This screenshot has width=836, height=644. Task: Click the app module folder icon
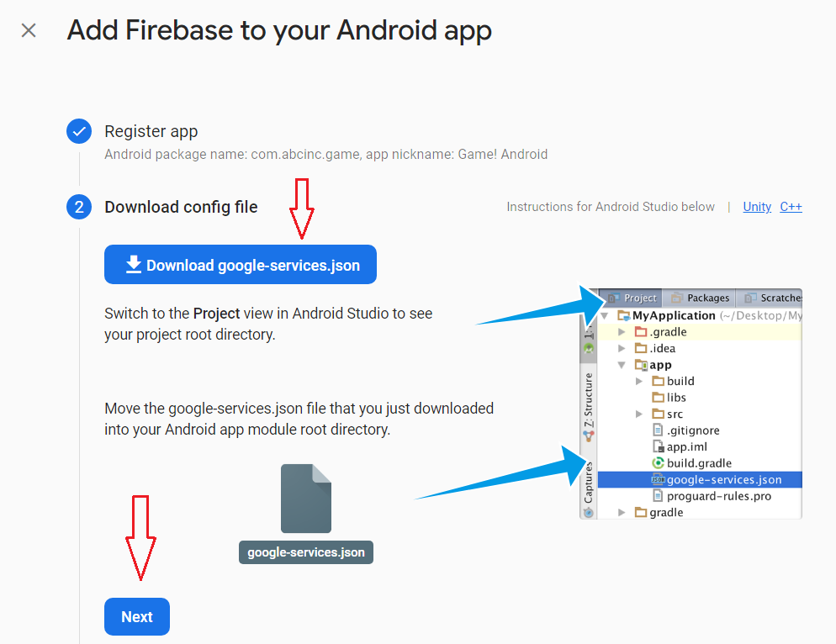[641, 365]
